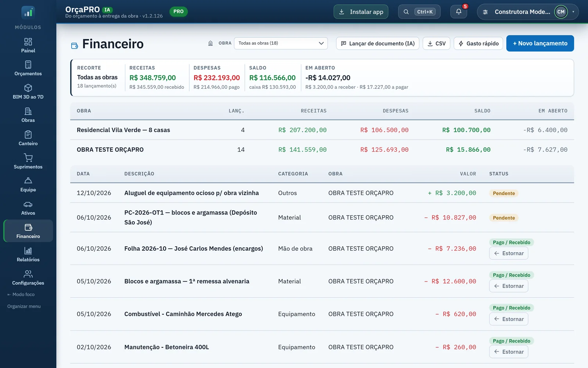Open the Ativos module
The image size is (588, 368).
pyautogui.click(x=28, y=208)
